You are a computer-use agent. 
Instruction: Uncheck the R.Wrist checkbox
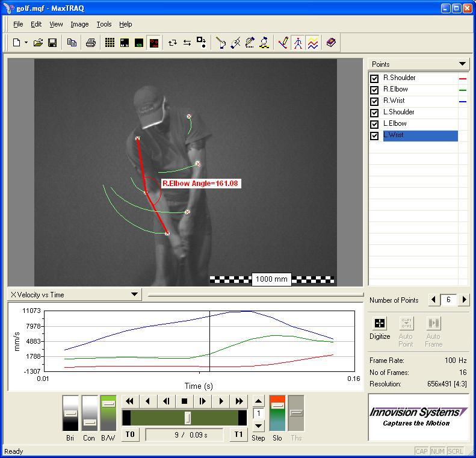point(374,101)
